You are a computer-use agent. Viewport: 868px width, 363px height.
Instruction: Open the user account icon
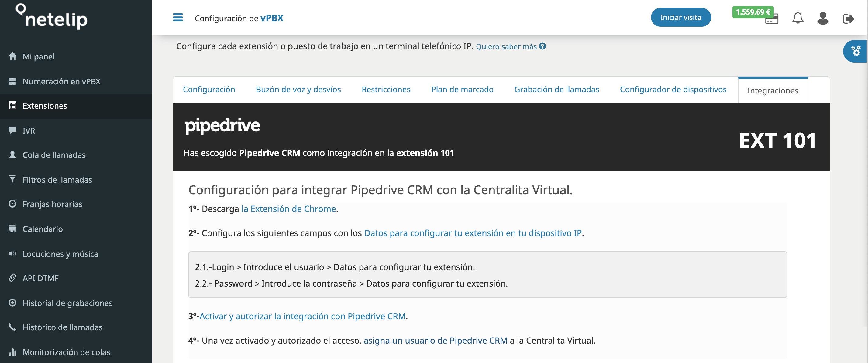click(x=823, y=18)
